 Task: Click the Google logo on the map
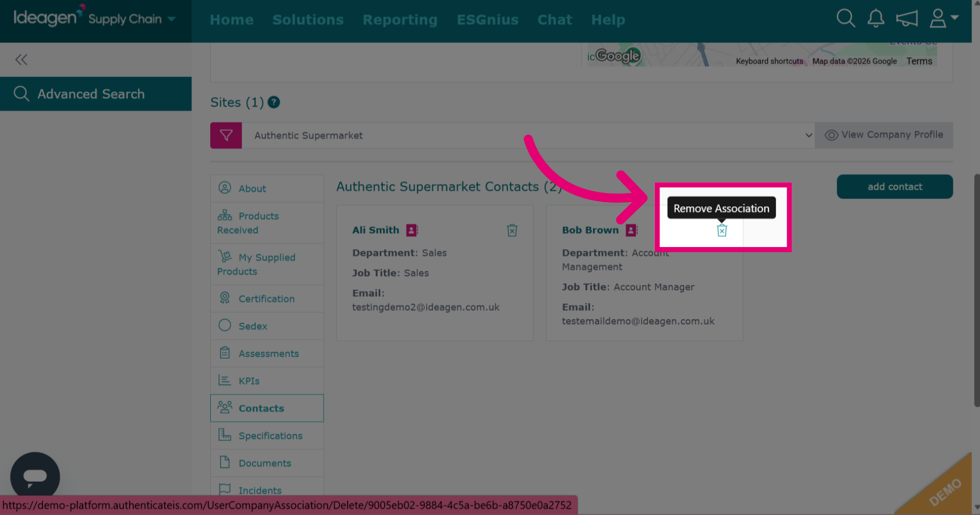pyautogui.click(x=618, y=56)
